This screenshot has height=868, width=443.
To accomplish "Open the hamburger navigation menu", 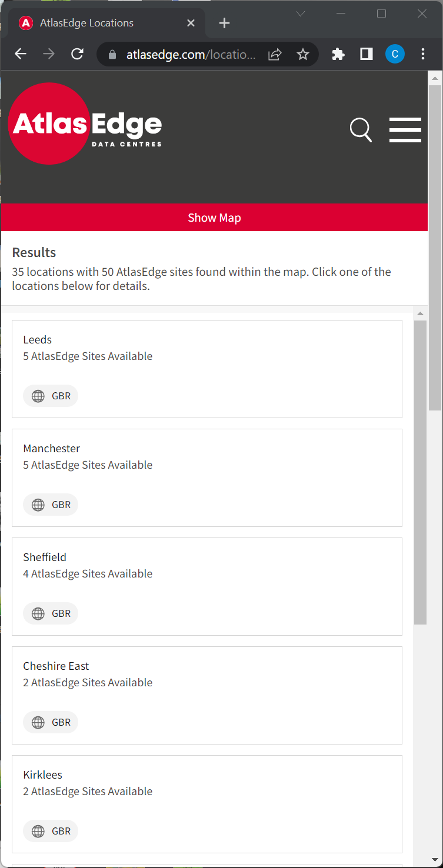I will pos(405,130).
